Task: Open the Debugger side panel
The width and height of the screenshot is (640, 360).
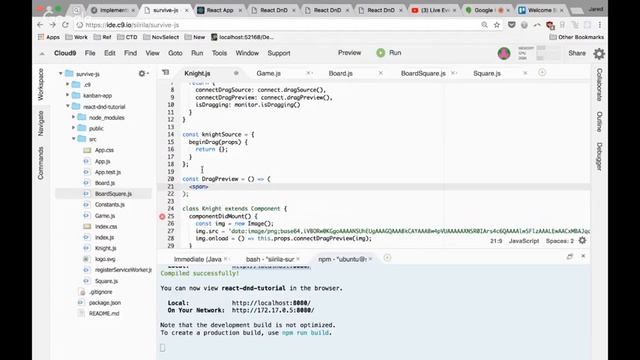Action: point(599,156)
